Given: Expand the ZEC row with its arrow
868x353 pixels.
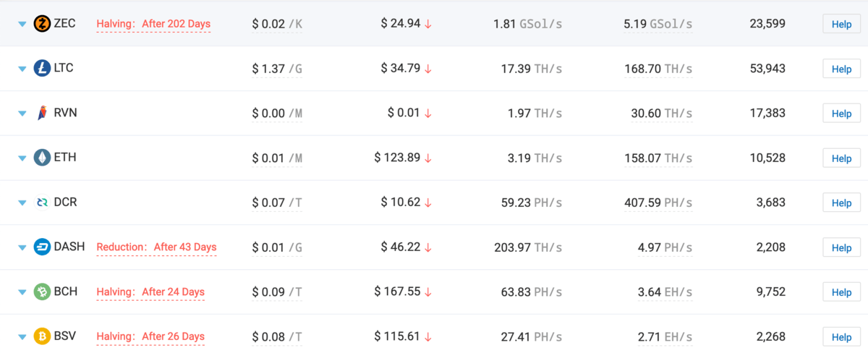Looking at the screenshot, I should 22,25.
